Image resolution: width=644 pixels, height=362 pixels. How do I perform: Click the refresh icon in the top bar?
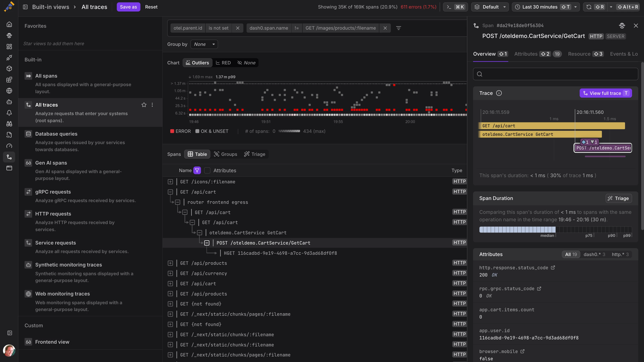point(589,7)
